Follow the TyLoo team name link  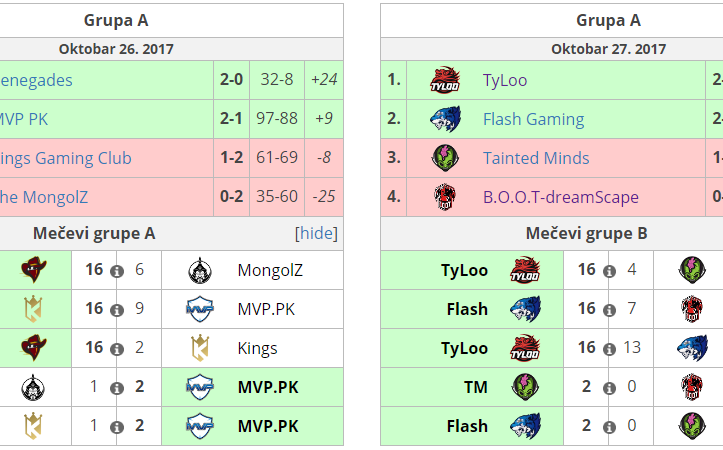(505, 80)
